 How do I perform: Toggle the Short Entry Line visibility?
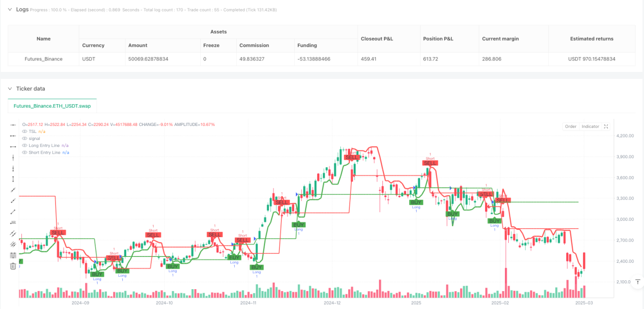[25, 152]
